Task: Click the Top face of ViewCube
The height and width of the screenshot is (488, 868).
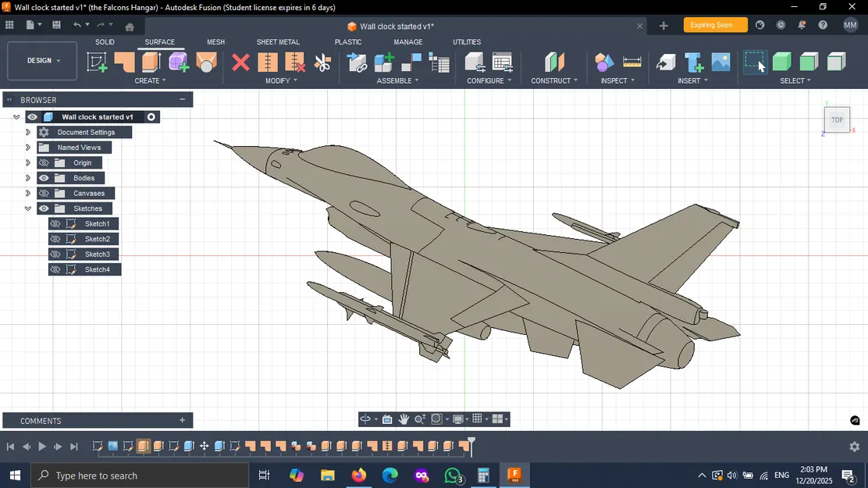Action: 837,120
